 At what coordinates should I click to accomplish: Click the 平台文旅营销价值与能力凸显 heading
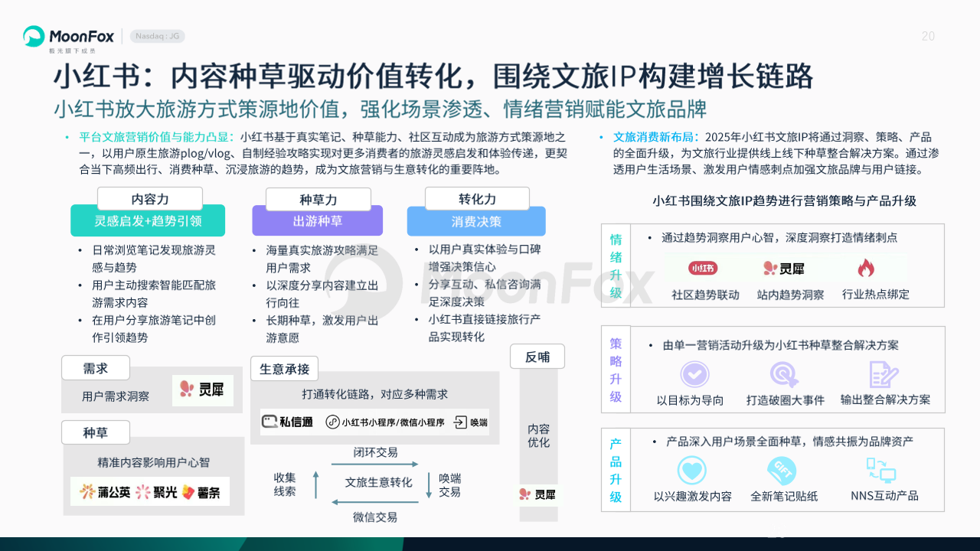(156, 138)
